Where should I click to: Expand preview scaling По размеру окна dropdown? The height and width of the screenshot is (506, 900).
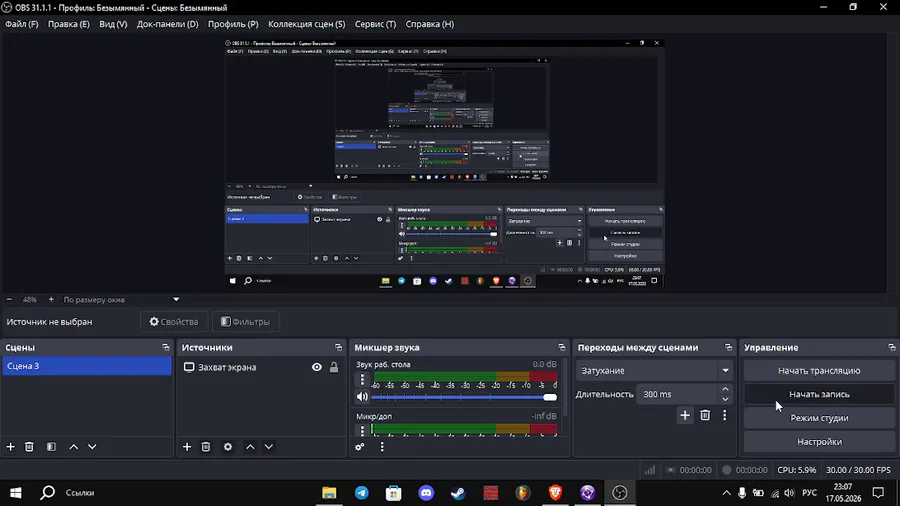point(176,299)
